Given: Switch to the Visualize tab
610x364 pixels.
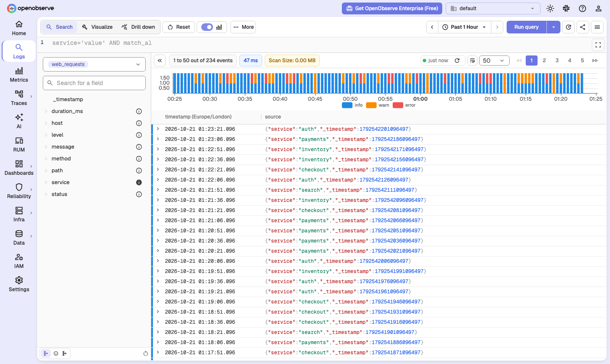Looking at the screenshot, I should pos(97,27).
